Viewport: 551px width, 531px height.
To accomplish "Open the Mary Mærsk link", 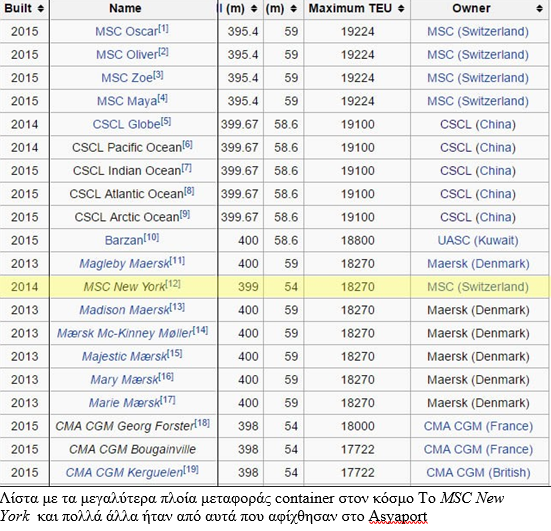I will point(125,380).
